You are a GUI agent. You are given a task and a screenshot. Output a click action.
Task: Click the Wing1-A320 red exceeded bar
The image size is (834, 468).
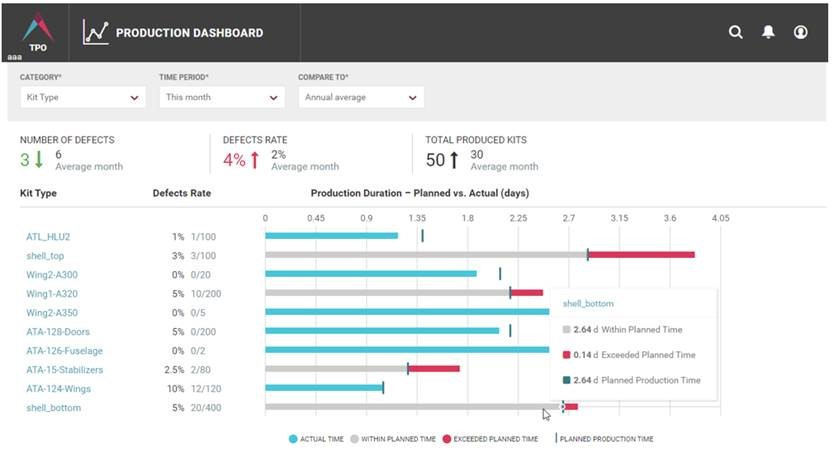click(x=527, y=292)
